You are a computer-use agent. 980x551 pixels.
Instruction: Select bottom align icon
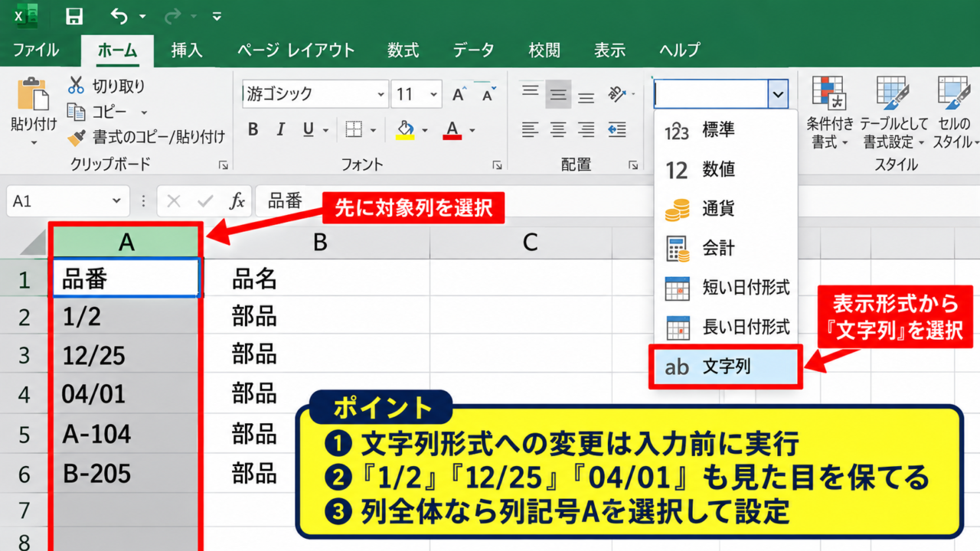(x=586, y=97)
